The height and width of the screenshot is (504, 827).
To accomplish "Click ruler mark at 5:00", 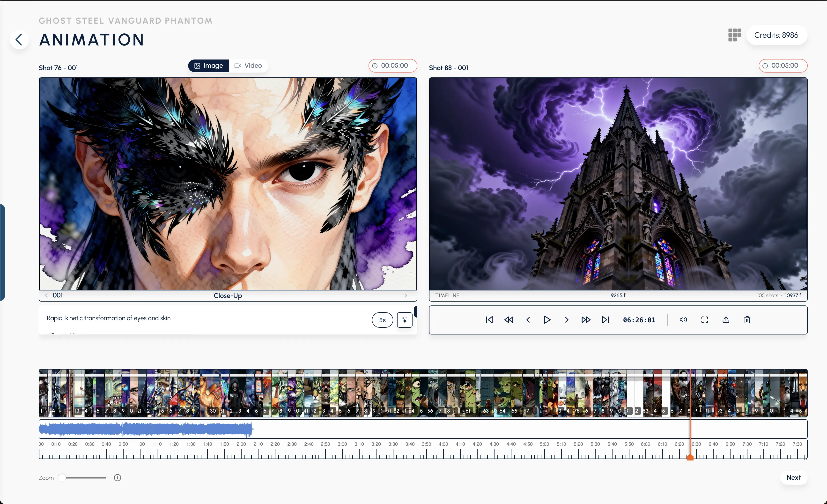I will coord(544,444).
